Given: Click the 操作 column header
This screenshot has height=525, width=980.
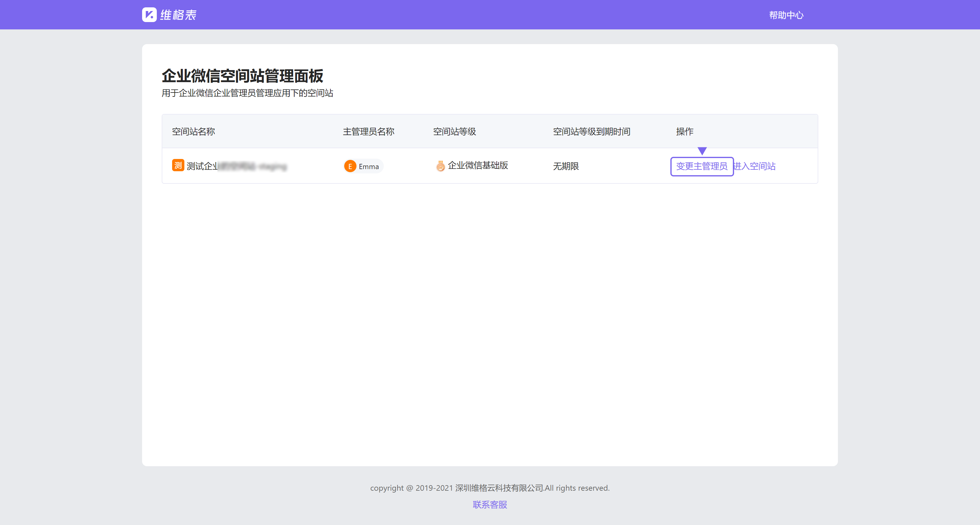Looking at the screenshot, I should click(x=684, y=132).
